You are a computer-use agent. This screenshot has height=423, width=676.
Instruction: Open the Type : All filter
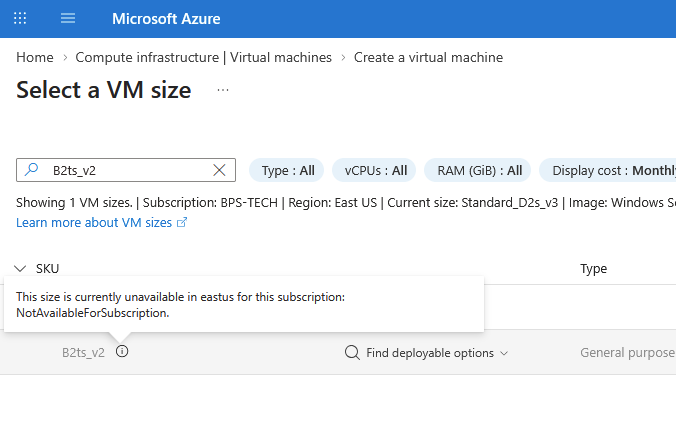[287, 170]
